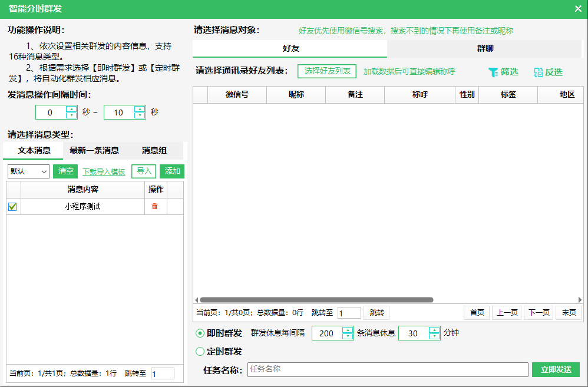Click the friends list 跳转至 page input

pos(349,313)
